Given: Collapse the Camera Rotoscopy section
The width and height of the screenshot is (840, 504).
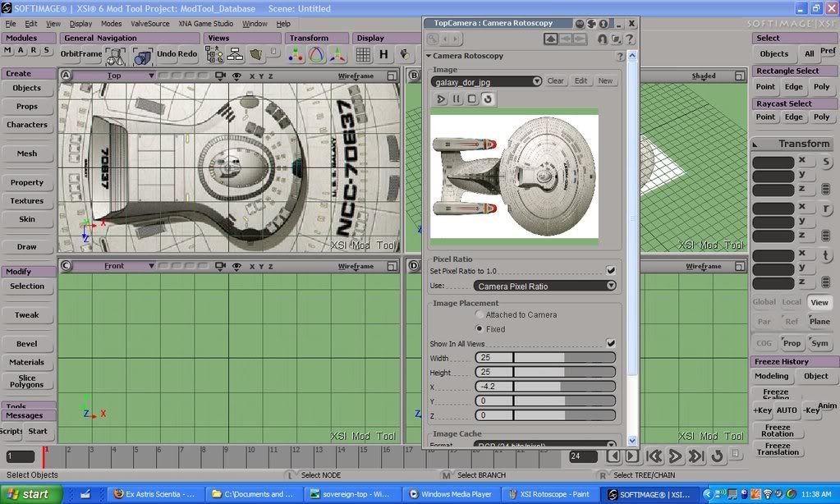Looking at the screenshot, I should click(x=429, y=56).
